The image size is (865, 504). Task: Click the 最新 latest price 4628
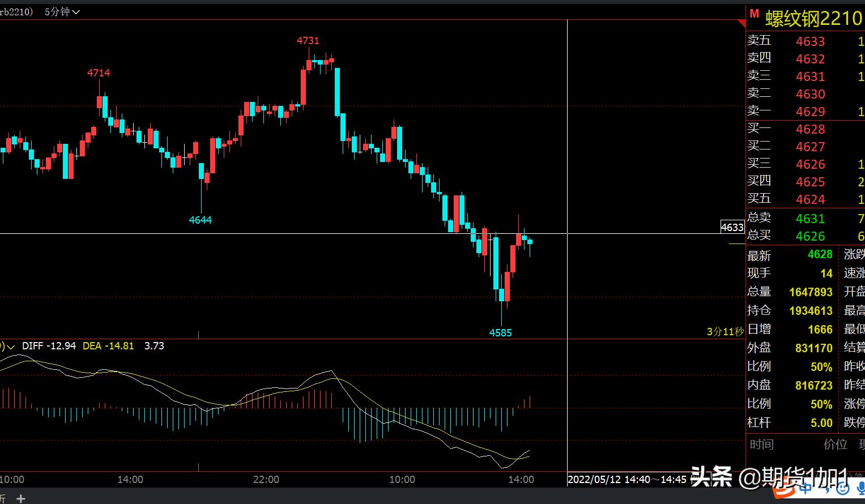(x=820, y=254)
